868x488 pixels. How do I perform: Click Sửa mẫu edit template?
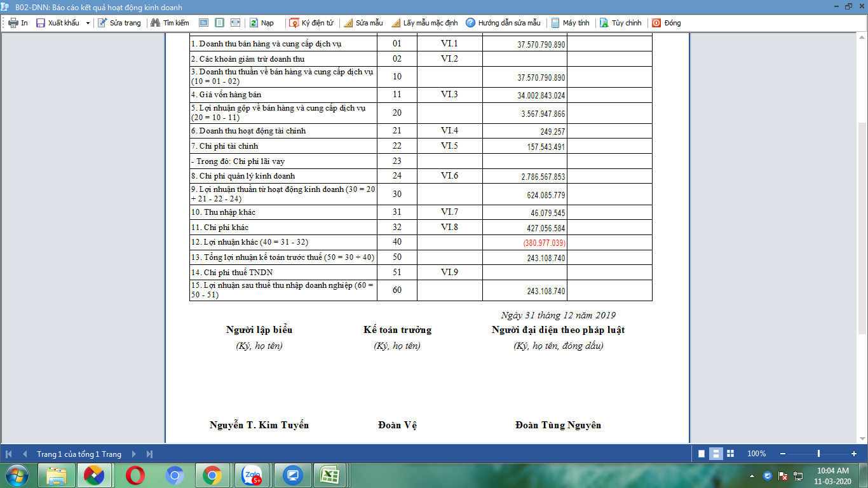point(363,23)
